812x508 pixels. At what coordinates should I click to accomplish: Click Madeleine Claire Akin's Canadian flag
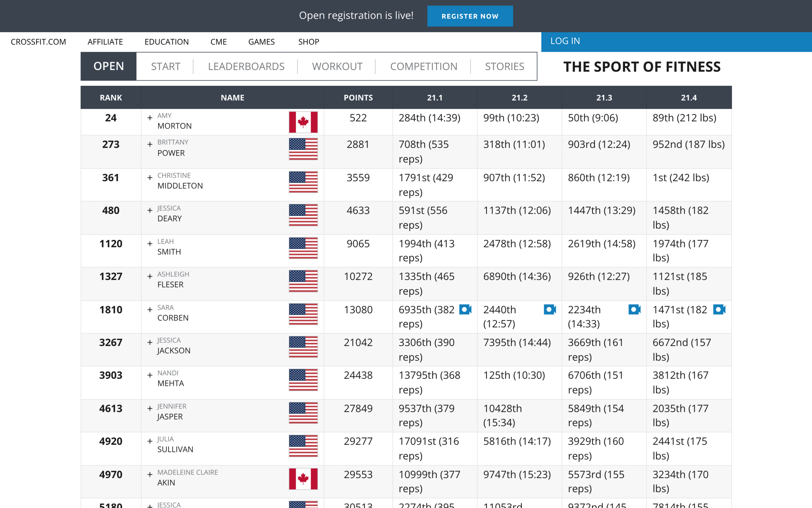tap(303, 479)
